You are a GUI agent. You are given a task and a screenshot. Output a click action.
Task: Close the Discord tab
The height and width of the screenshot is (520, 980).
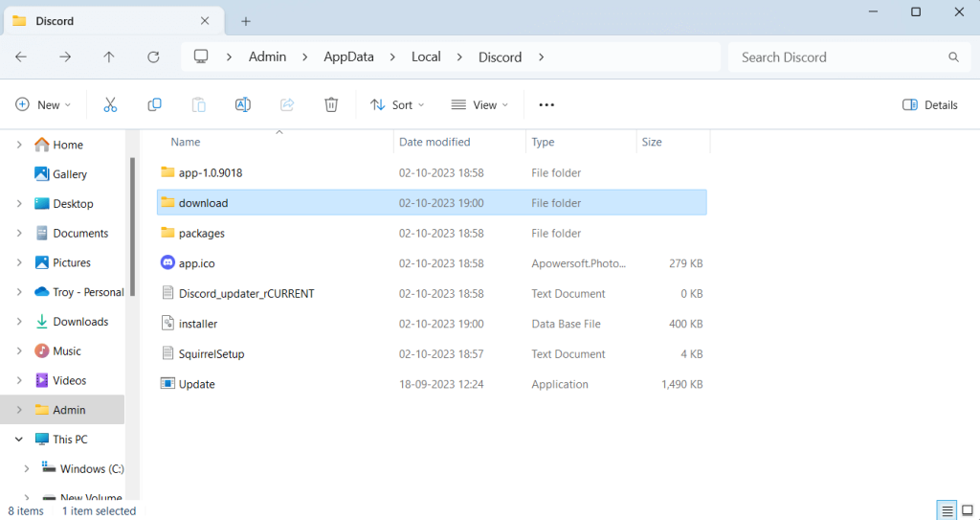(205, 21)
